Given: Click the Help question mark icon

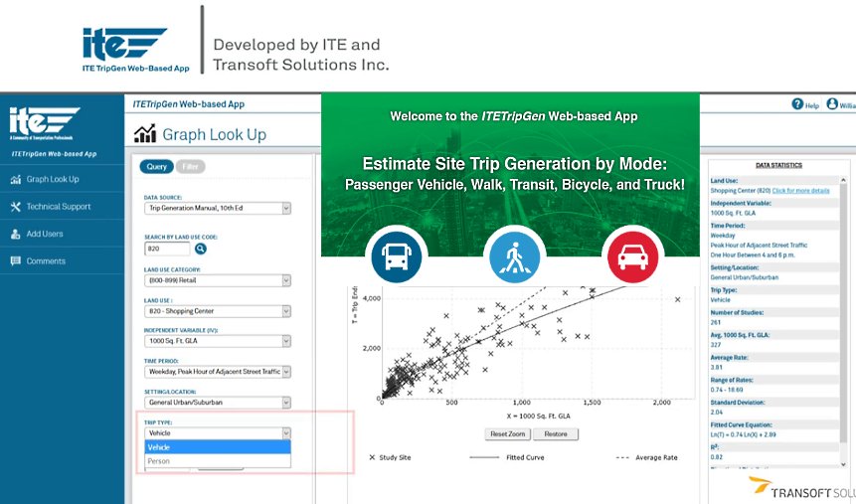Looking at the screenshot, I should pyautogui.click(x=797, y=103).
